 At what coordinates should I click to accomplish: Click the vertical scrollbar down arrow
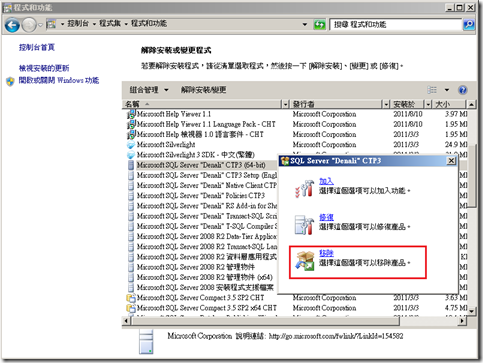click(x=471, y=311)
